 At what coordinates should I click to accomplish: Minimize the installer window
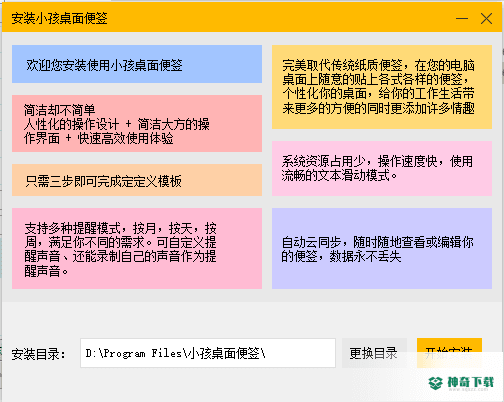[462, 18]
